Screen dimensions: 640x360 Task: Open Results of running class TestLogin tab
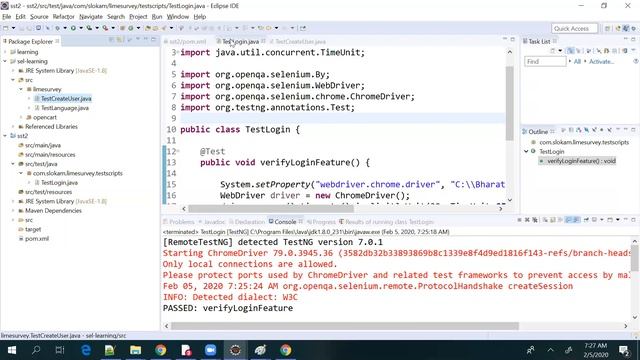click(386, 222)
